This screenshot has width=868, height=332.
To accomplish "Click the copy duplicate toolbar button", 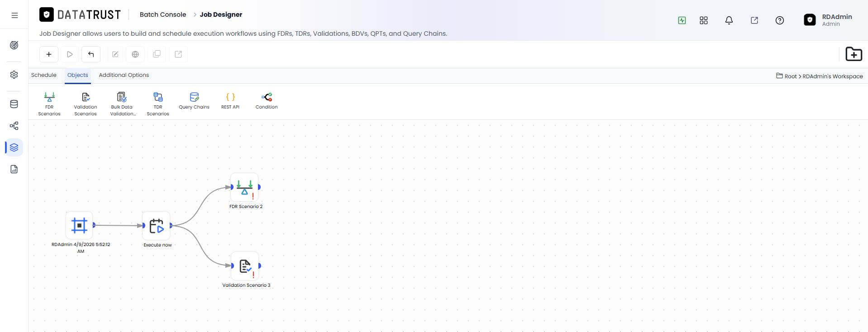I will [x=157, y=54].
